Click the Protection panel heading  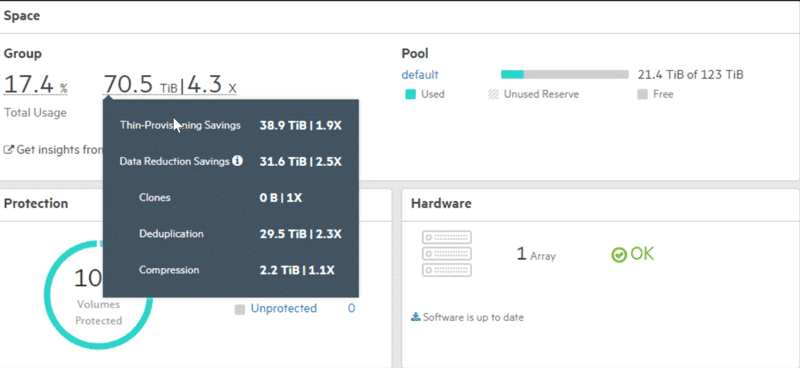tap(36, 203)
